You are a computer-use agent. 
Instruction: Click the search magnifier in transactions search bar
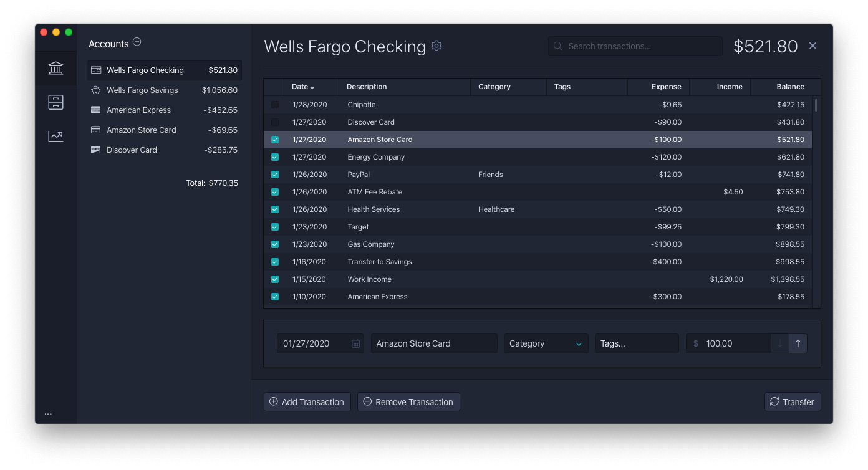coord(557,46)
